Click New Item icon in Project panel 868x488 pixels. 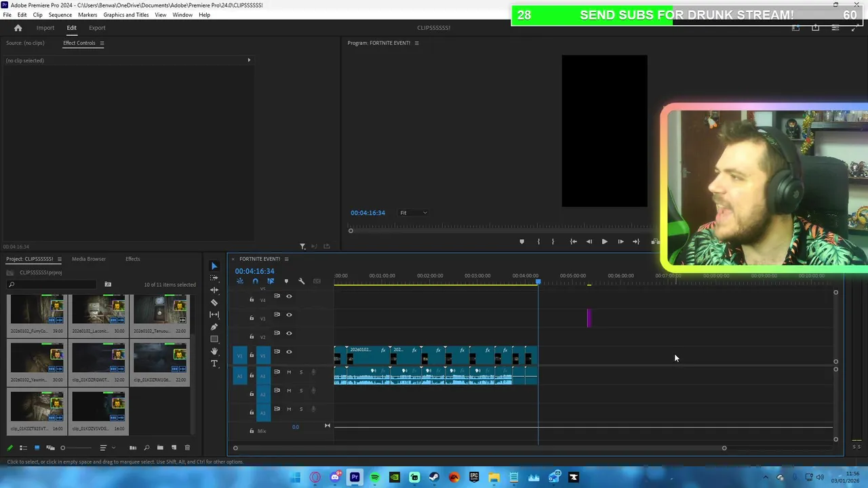pyautogui.click(x=174, y=447)
